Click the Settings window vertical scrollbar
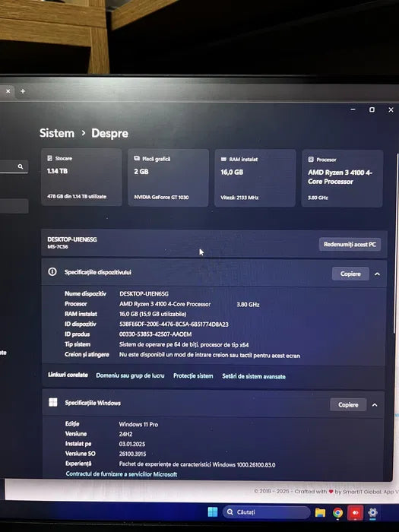This screenshot has width=399, height=532. click(x=395, y=242)
